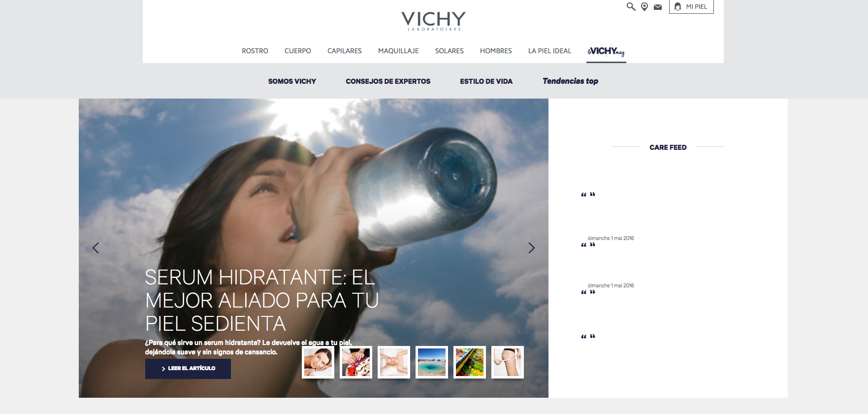Viewport: 868px width, 414px height.
Task: Open the ROSTRO menu
Action: [x=255, y=51]
